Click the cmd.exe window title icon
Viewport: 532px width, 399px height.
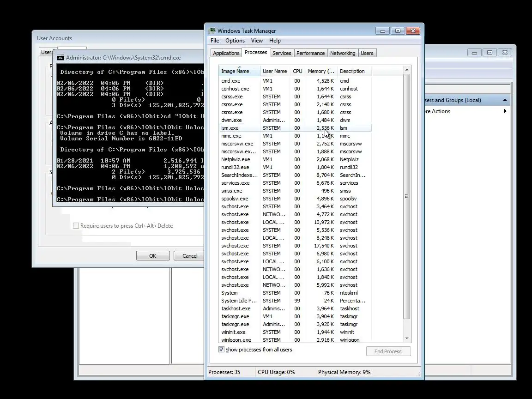coord(60,58)
